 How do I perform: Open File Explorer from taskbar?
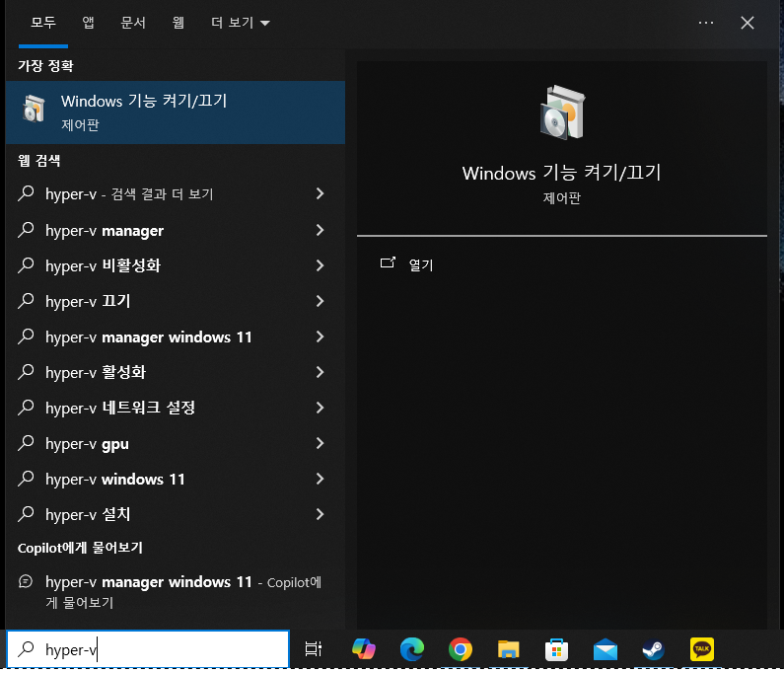pos(509,649)
